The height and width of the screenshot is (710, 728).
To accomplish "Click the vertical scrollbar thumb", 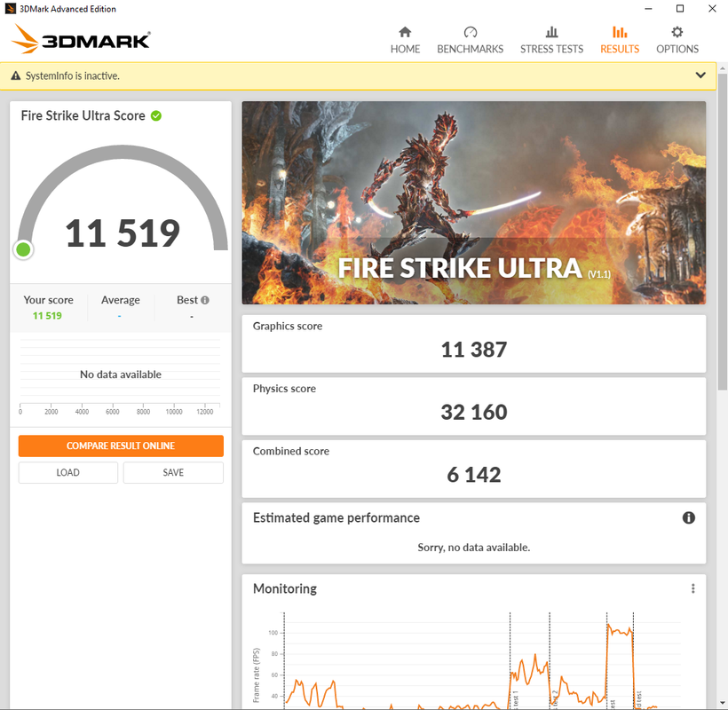I will click(x=723, y=231).
